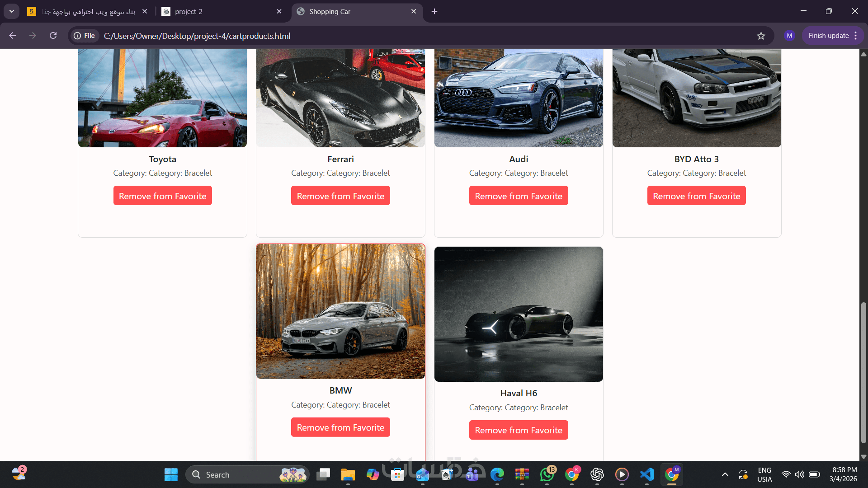Click the browser back arrow
This screenshot has height=488, width=868.
(13, 36)
